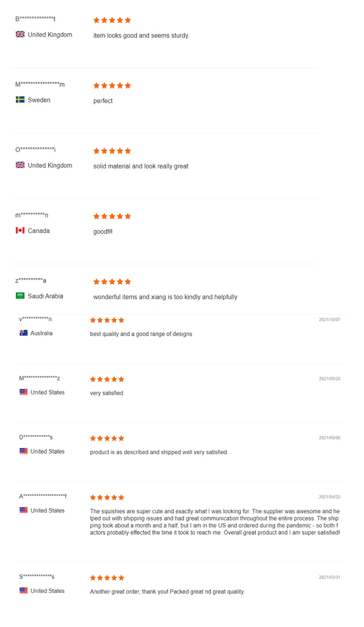Click star rating above 'very satisfied' review
The height and width of the screenshot is (627, 364).
107,379
